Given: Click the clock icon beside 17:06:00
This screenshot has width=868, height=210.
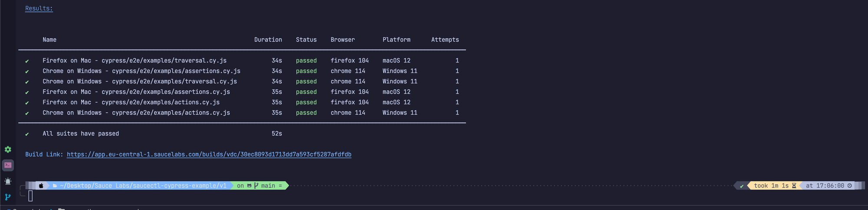Looking at the screenshot, I should 849,186.
